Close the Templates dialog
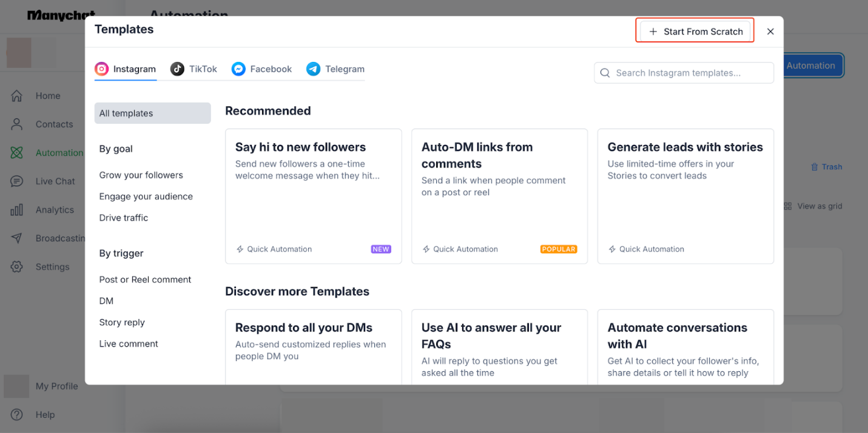 point(770,32)
